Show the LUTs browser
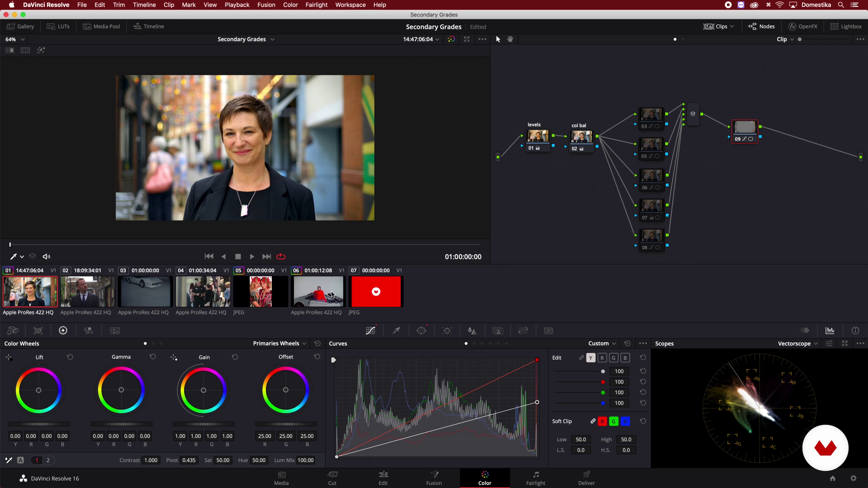The height and width of the screenshot is (488, 868). (x=58, y=26)
